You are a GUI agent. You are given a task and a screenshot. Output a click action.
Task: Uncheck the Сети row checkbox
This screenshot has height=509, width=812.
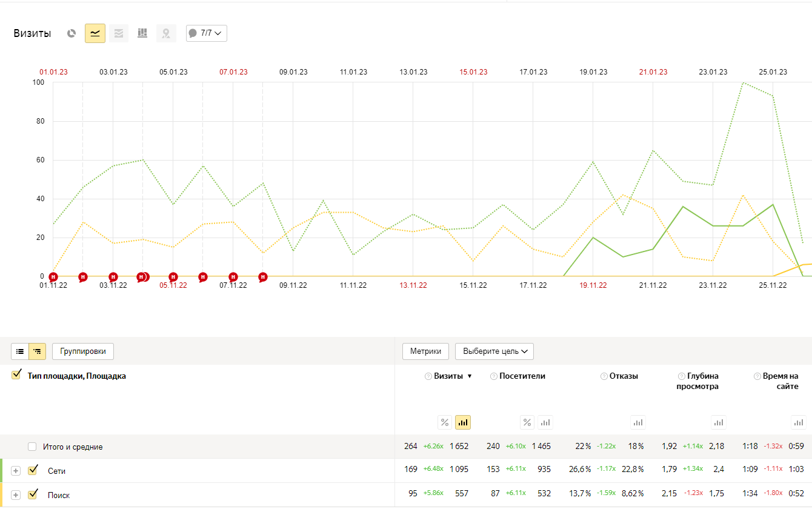point(33,470)
